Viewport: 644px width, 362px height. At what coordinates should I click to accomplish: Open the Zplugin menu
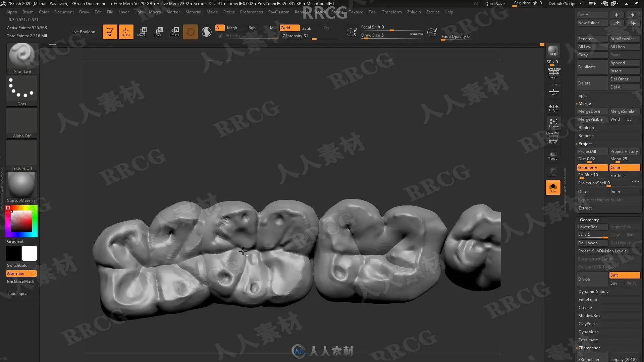[414, 12]
